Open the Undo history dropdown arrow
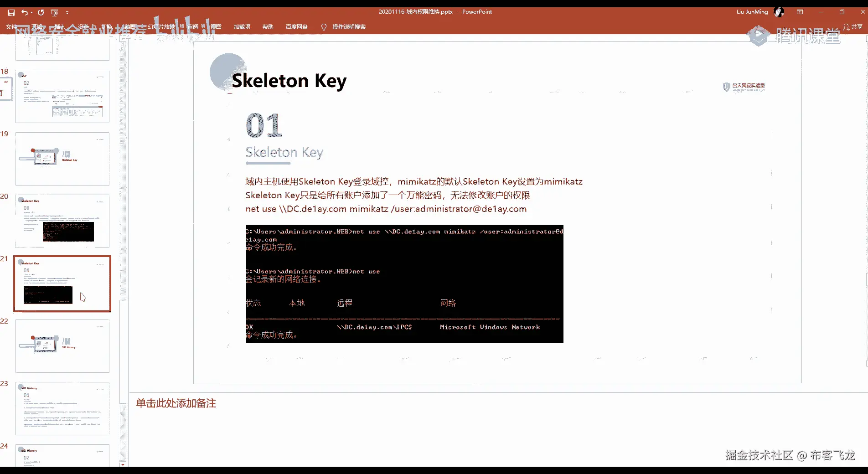The width and height of the screenshot is (868, 474). (x=31, y=13)
